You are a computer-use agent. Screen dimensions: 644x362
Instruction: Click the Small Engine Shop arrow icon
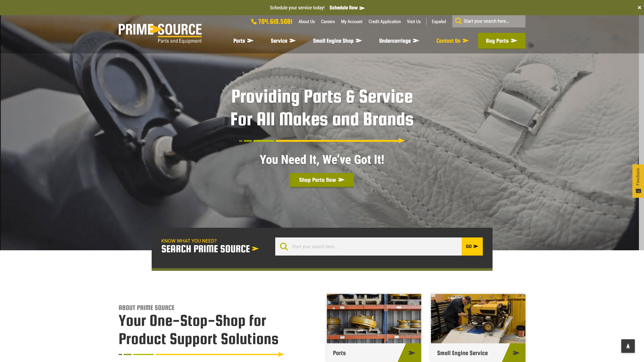(359, 40)
